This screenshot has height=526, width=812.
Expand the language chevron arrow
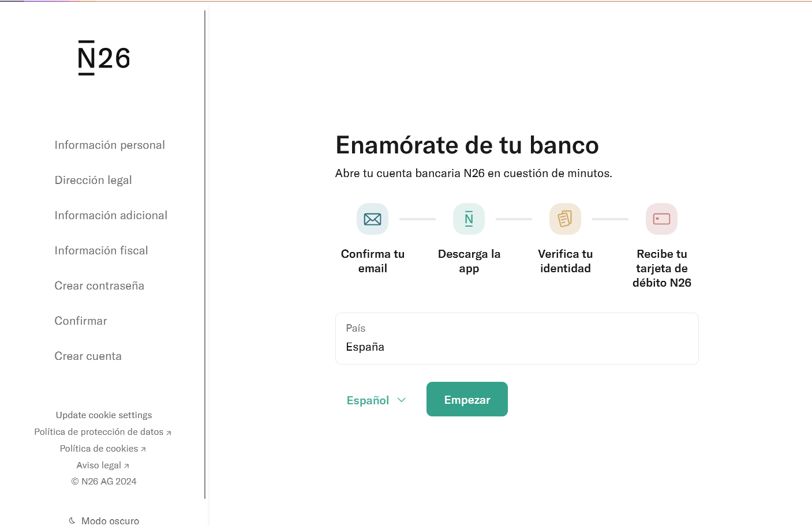(x=402, y=400)
